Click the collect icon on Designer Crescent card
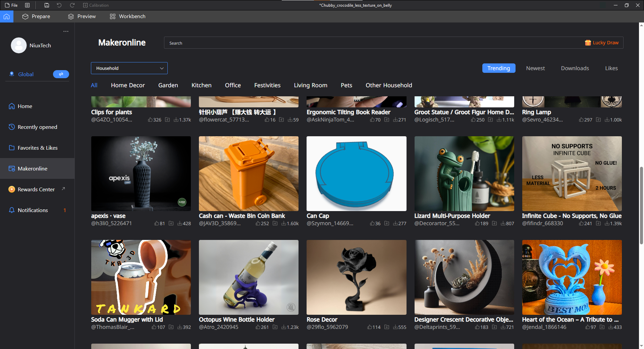 point(494,327)
